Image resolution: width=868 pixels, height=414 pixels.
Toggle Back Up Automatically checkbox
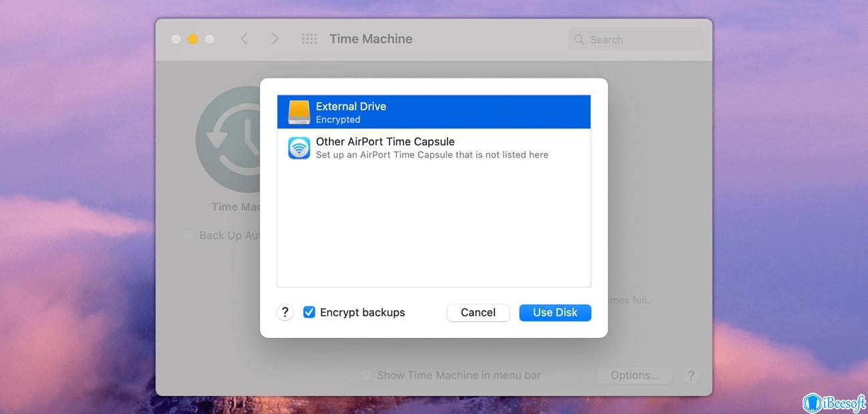pyautogui.click(x=188, y=235)
